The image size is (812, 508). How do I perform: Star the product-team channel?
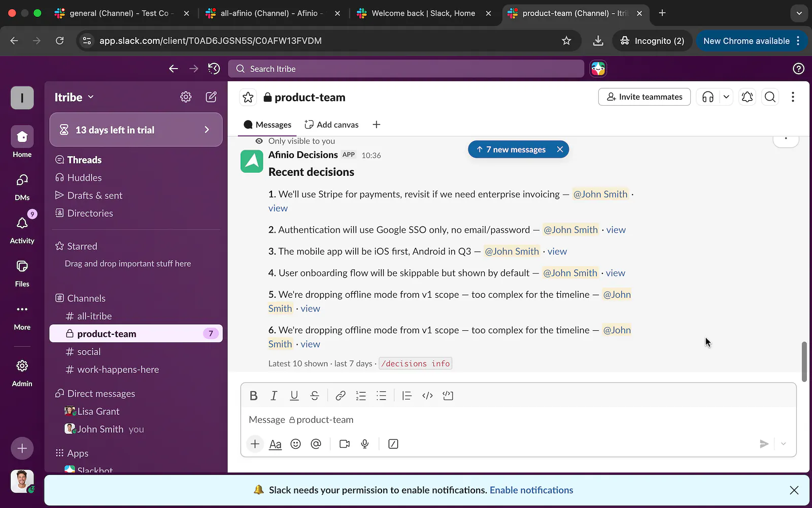click(x=248, y=97)
